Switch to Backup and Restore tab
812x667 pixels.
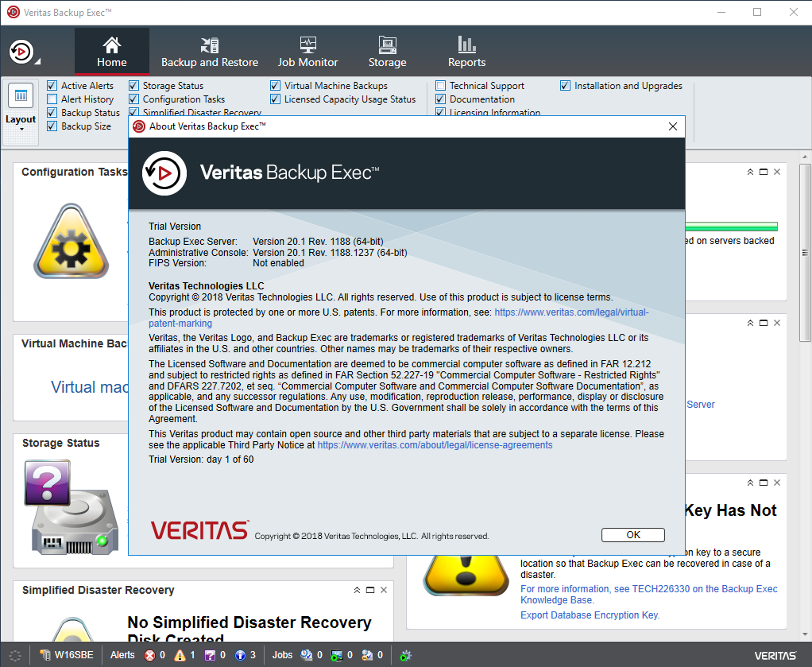coord(209,51)
